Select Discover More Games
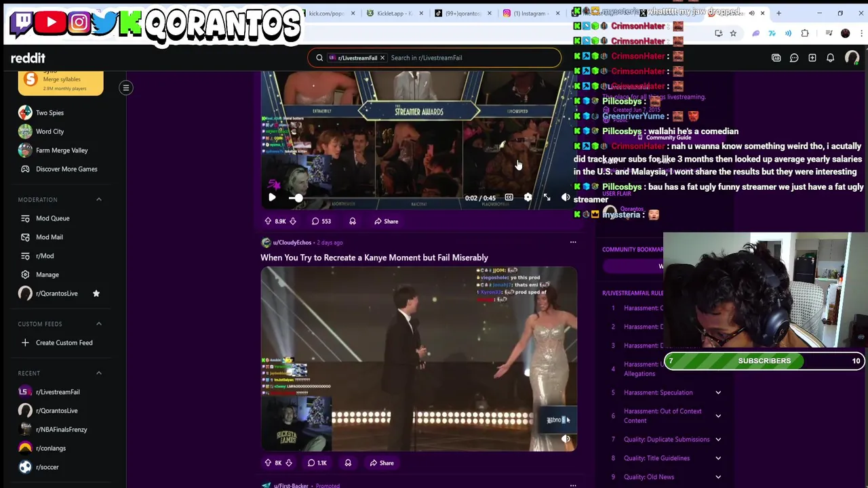This screenshot has height=488, width=868. pos(66,169)
